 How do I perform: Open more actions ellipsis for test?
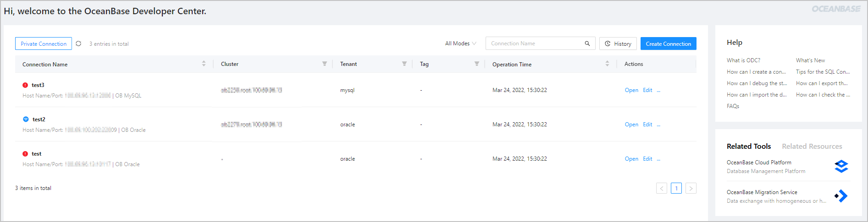click(x=658, y=159)
